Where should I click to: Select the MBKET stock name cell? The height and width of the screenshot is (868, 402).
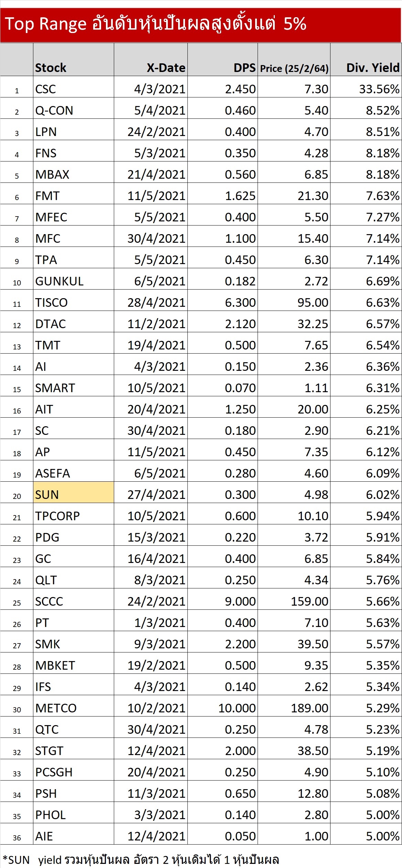(x=74, y=663)
